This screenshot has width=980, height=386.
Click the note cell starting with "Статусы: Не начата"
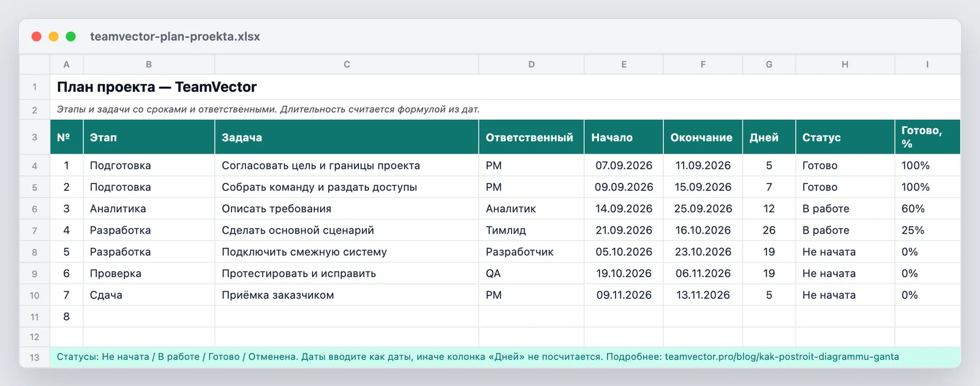pos(505,357)
